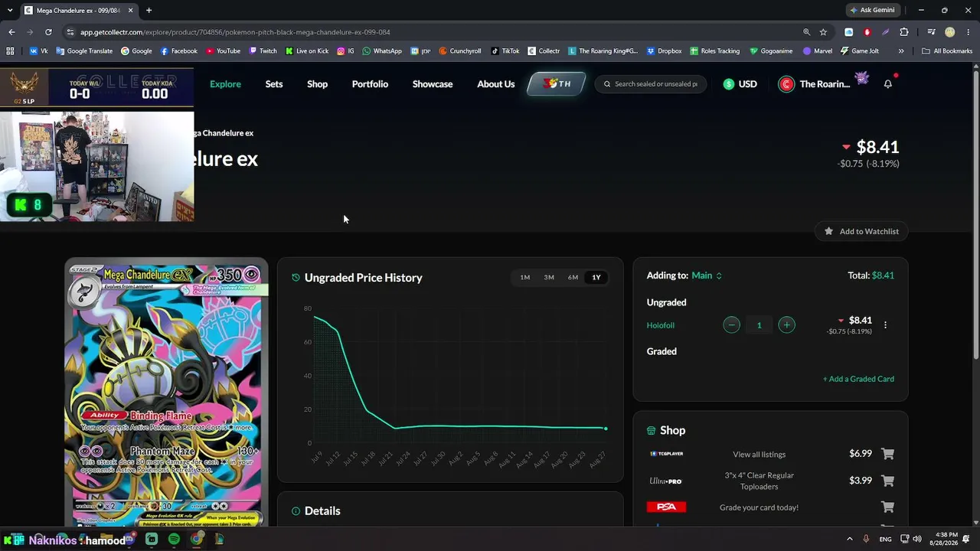The image size is (980, 551).
Task: Click the search sealed or unsealed field
Action: click(x=651, y=84)
